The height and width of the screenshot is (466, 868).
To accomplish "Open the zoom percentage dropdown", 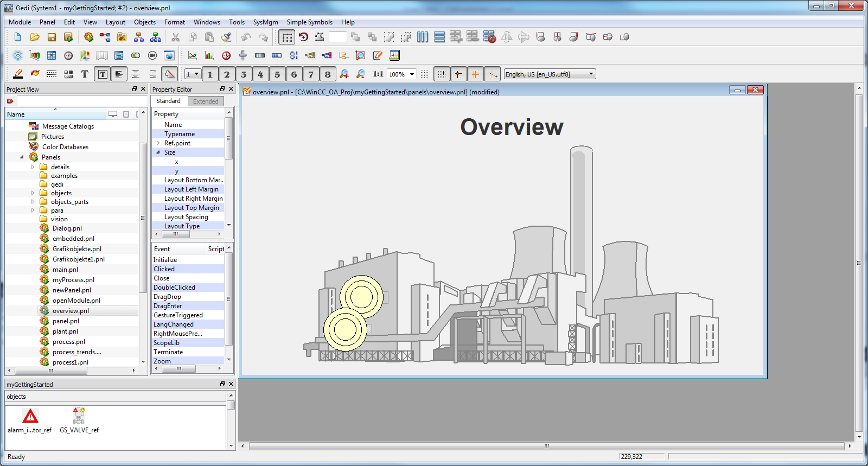I will pos(412,74).
